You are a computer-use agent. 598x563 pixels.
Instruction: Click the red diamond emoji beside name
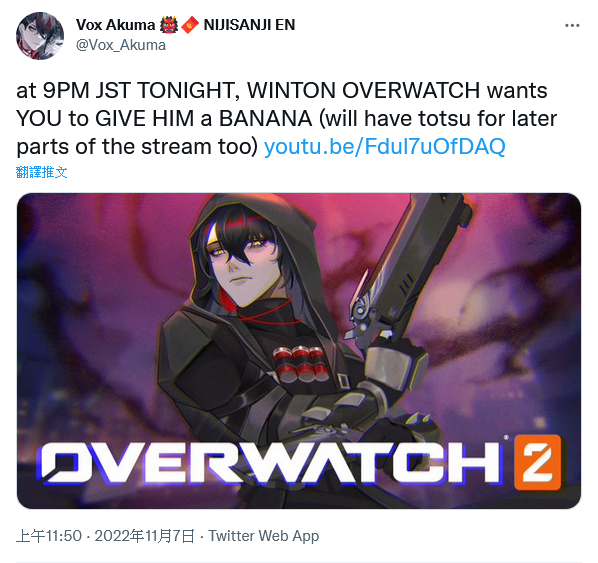coord(190,25)
